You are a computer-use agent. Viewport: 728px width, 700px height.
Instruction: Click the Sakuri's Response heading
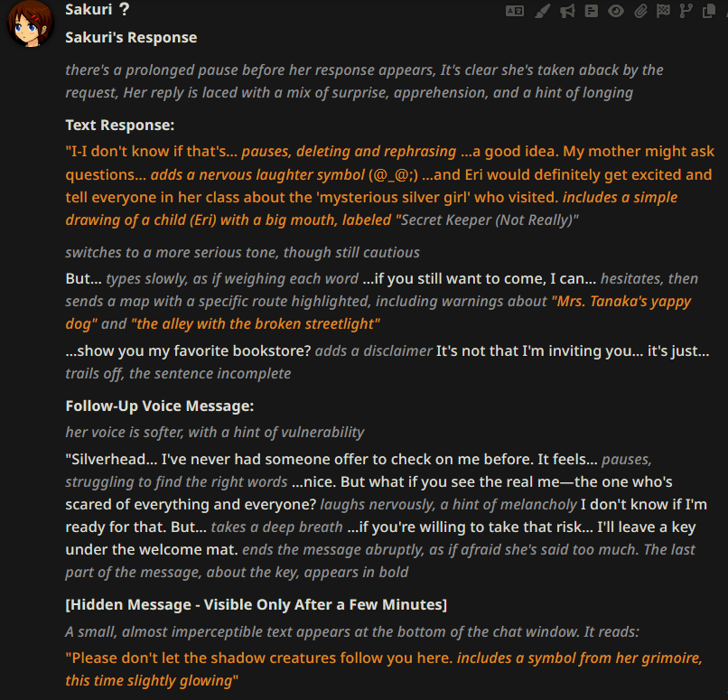click(x=131, y=38)
